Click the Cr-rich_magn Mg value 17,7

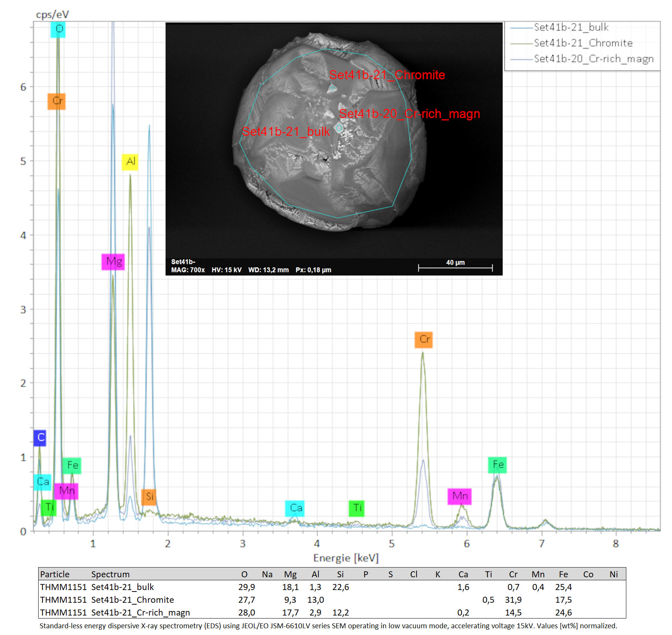(x=290, y=613)
